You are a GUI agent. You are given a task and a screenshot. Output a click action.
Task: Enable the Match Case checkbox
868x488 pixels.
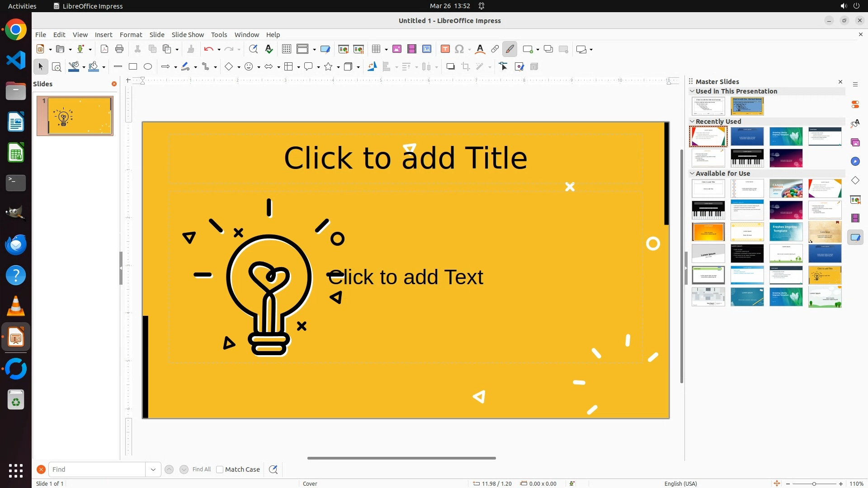pyautogui.click(x=220, y=469)
